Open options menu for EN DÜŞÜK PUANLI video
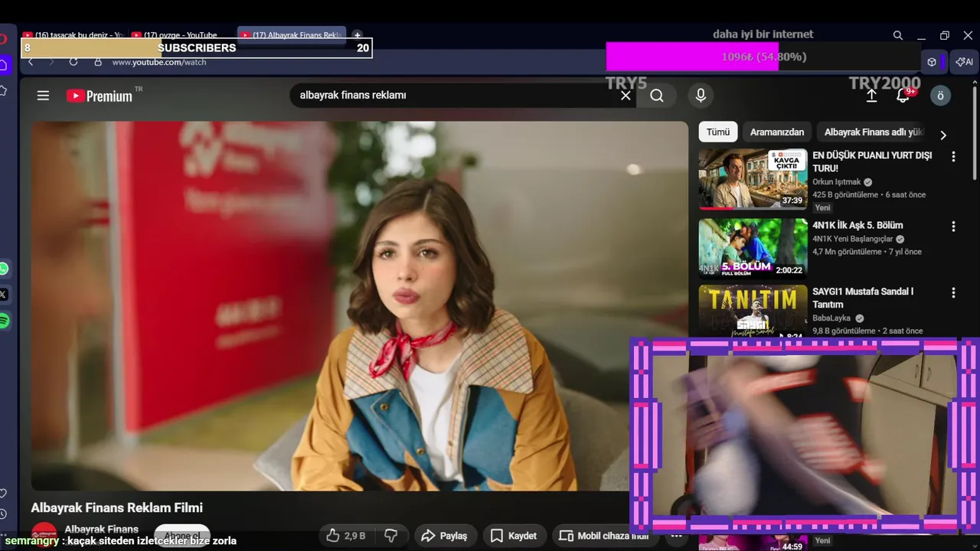The width and height of the screenshot is (980, 551). (x=953, y=157)
